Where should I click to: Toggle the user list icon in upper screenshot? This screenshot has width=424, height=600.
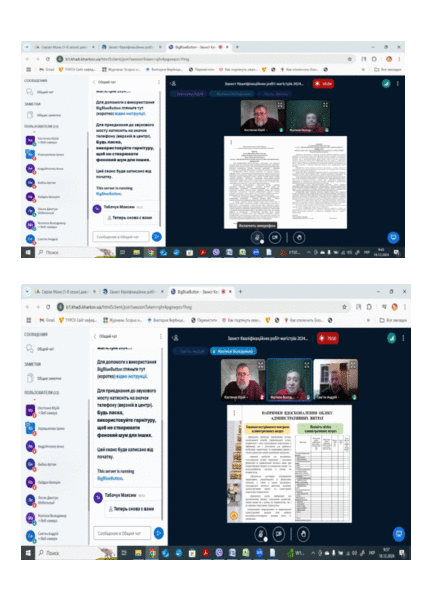click(173, 83)
